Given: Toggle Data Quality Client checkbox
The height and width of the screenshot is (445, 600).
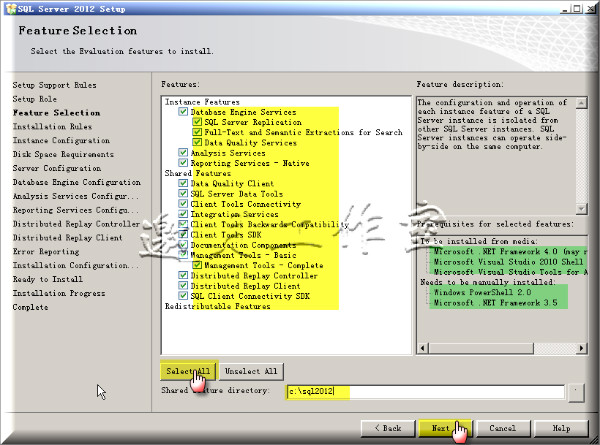Looking at the screenshot, I should [x=183, y=183].
